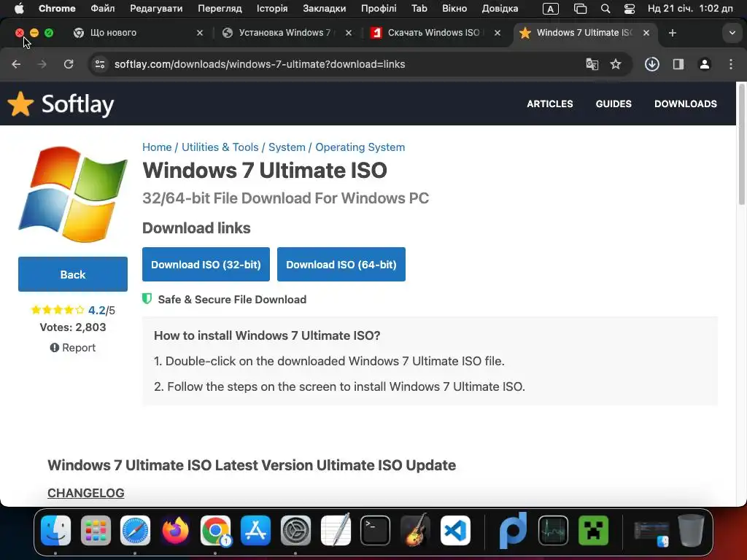Open the Chrome downloads icon
This screenshot has width=747, height=560.
pos(651,64)
